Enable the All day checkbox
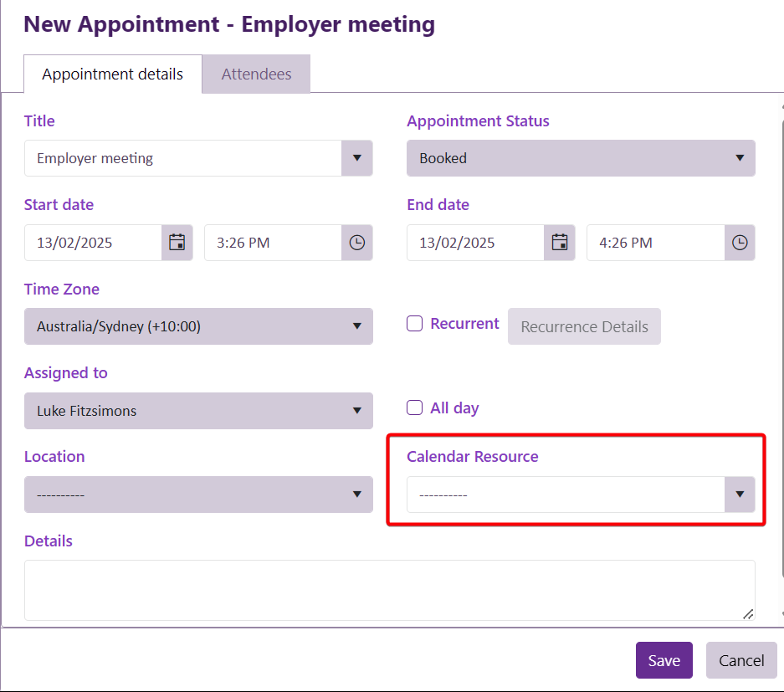Screen dimensions: 784x692 click(x=415, y=408)
